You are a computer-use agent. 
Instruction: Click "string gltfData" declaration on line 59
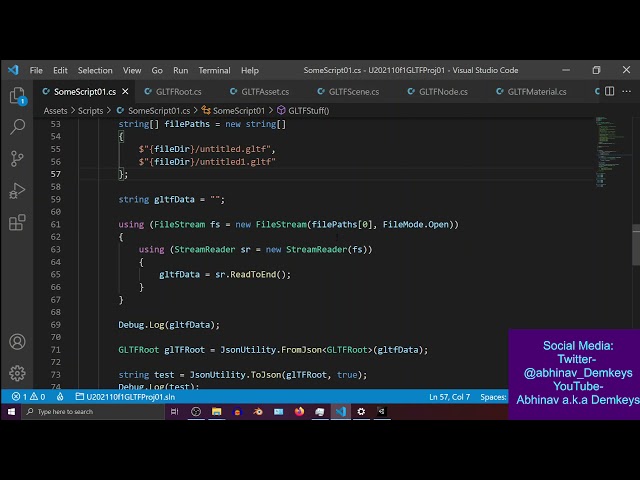pos(156,200)
